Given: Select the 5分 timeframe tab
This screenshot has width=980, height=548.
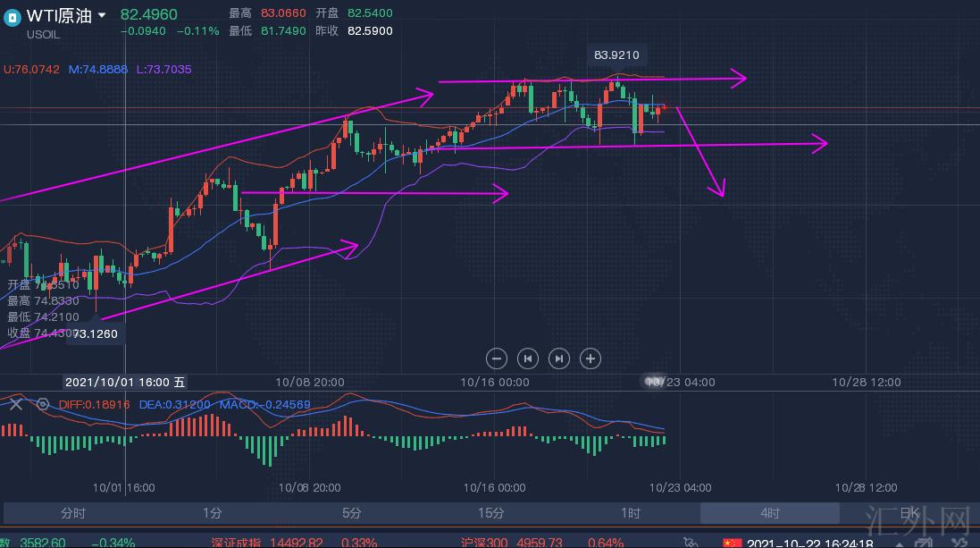Looking at the screenshot, I should 351,513.
